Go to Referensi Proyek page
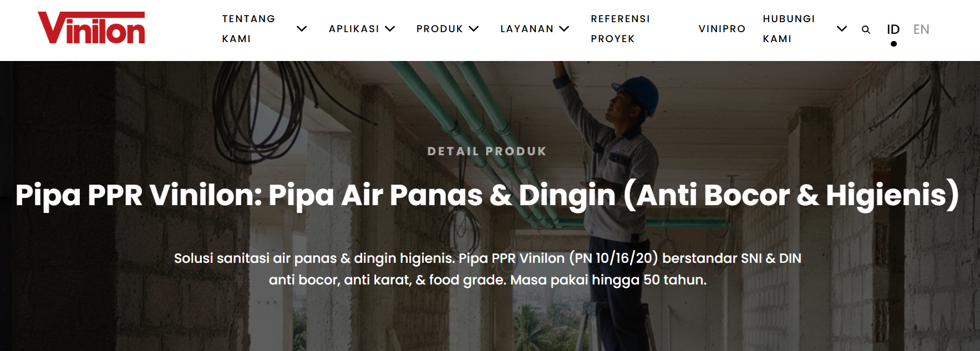The width and height of the screenshot is (980, 351). [620, 29]
